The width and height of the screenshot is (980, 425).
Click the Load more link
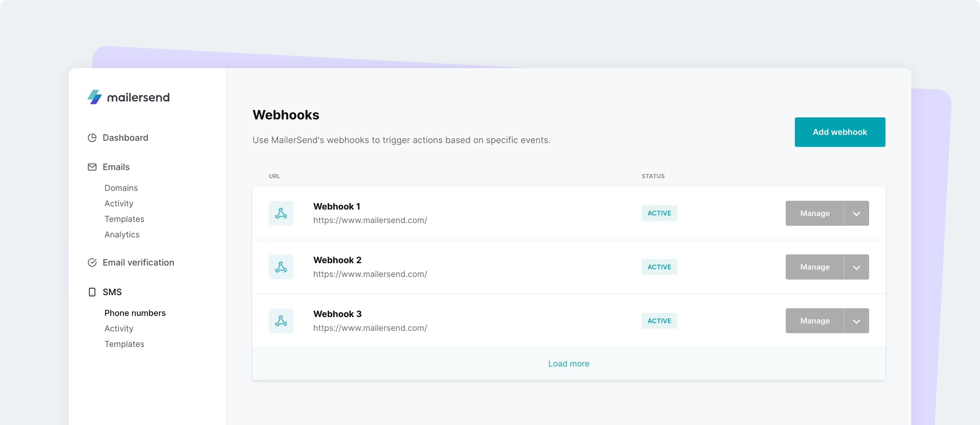pos(568,364)
